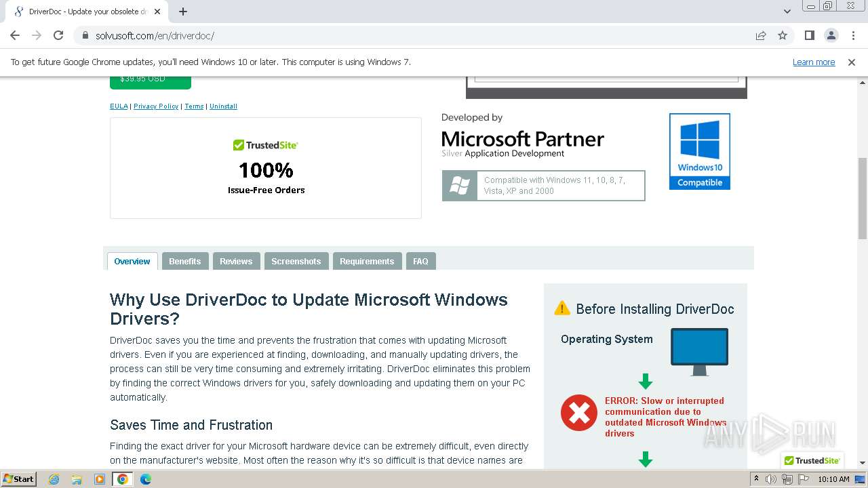Click the address bar URL field
Viewport: 868px width, 488px height.
click(x=420, y=35)
